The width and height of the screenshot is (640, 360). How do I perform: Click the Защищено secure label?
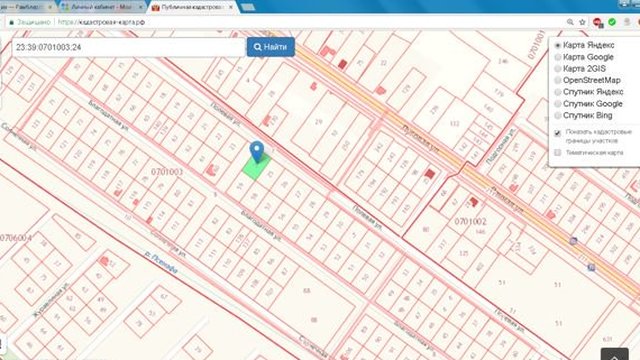point(34,22)
